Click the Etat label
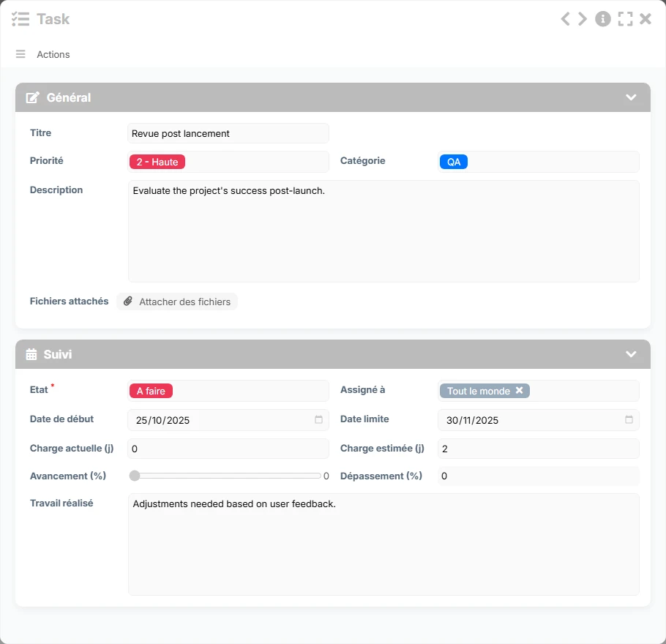666x644 pixels. click(x=39, y=390)
